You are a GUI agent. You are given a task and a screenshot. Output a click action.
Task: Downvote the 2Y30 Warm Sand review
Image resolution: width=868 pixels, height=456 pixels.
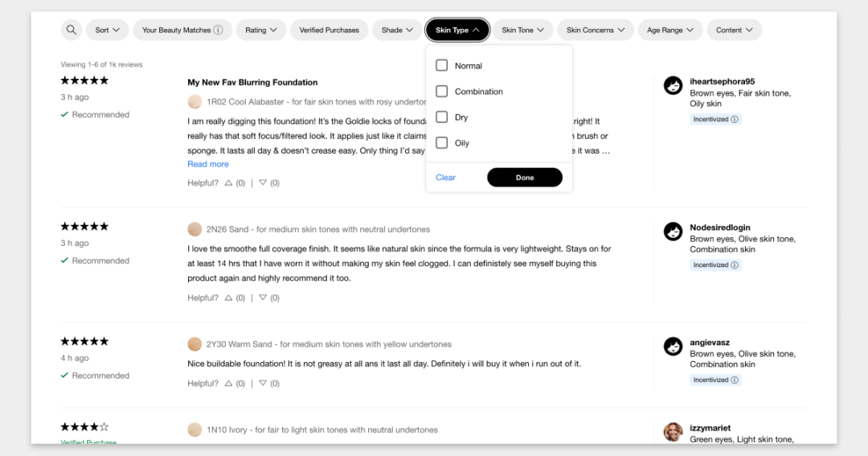(x=263, y=384)
